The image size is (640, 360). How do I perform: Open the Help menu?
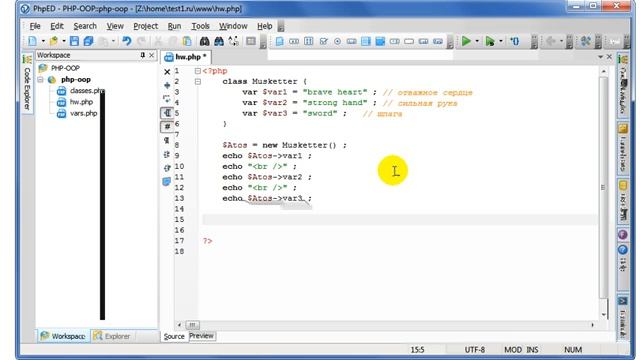264,26
